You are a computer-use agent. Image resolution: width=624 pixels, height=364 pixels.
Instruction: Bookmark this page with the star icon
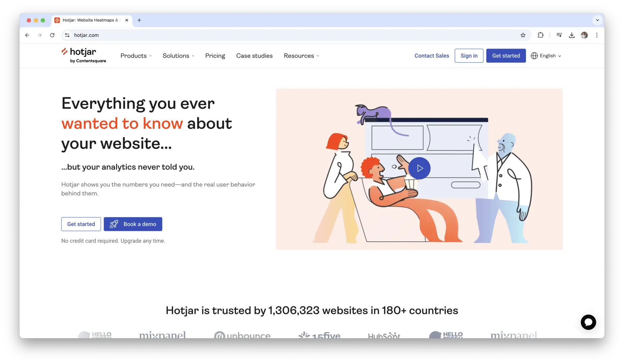point(523,35)
